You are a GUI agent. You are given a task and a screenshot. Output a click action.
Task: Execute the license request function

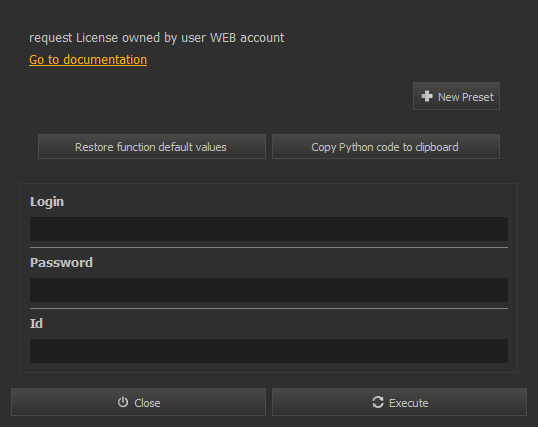coord(399,402)
